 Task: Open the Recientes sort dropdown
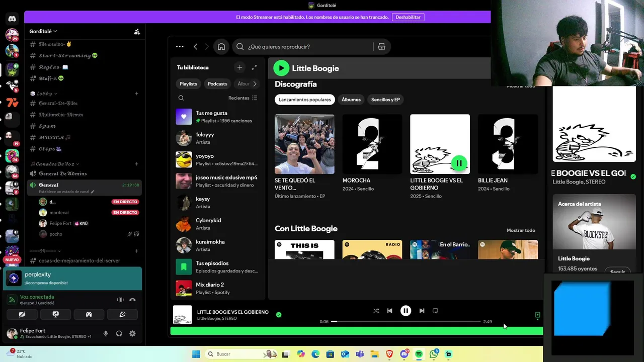tap(243, 98)
